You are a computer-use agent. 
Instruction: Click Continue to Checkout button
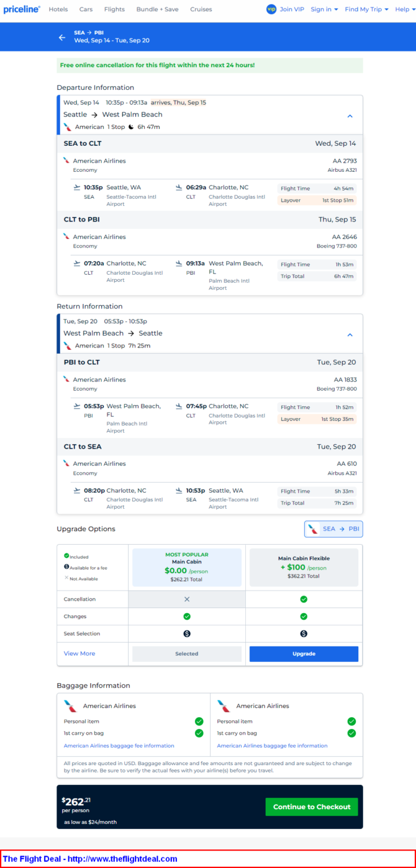click(312, 807)
